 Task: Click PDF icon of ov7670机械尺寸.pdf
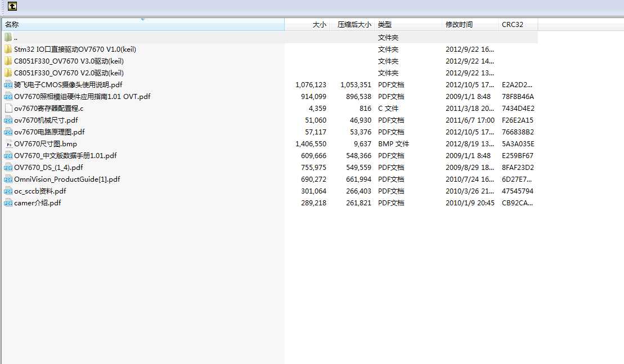point(8,120)
